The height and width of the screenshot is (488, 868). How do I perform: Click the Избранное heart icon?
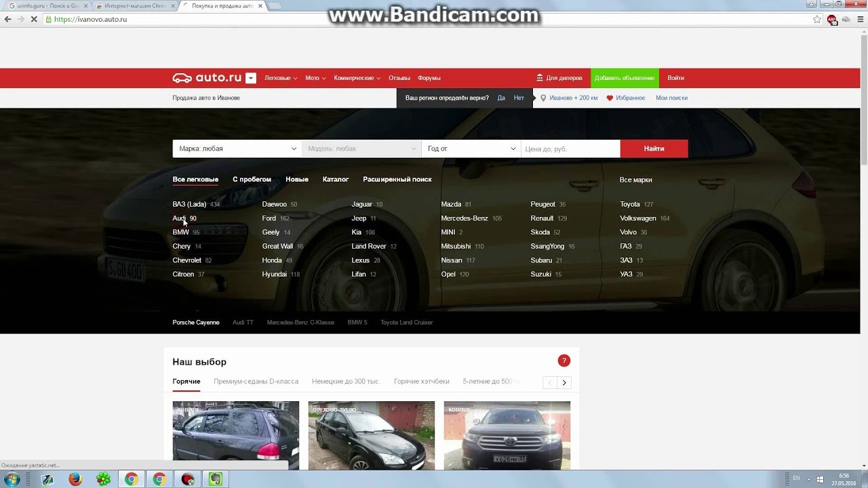(x=610, y=98)
